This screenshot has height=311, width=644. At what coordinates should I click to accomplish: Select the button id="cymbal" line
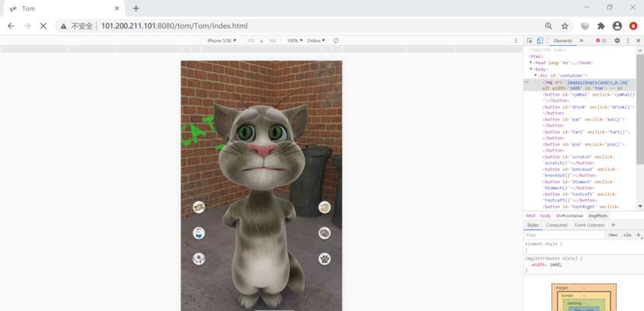[589, 97]
